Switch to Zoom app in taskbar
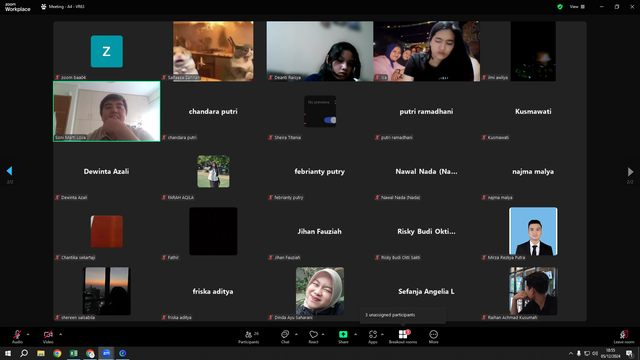This screenshot has width=640, height=360. [106, 353]
